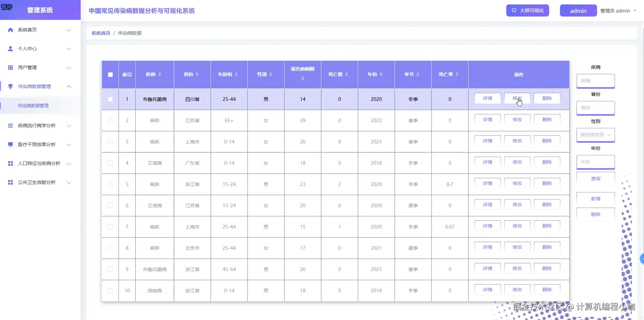Expand the 医疗干预效果分析 menu chevron
Viewport: 644px width, 320px height.
pyautogui.click(x=69, y=145)
